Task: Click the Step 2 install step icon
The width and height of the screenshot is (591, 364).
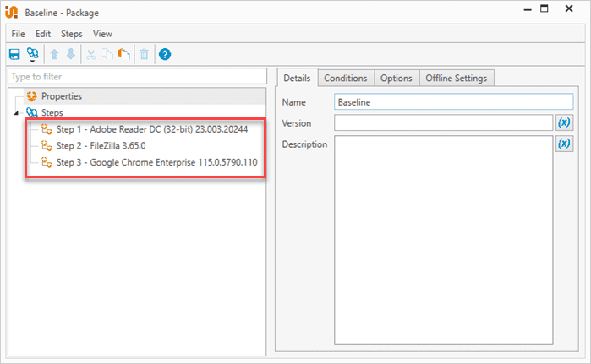Action: (47, 145)
